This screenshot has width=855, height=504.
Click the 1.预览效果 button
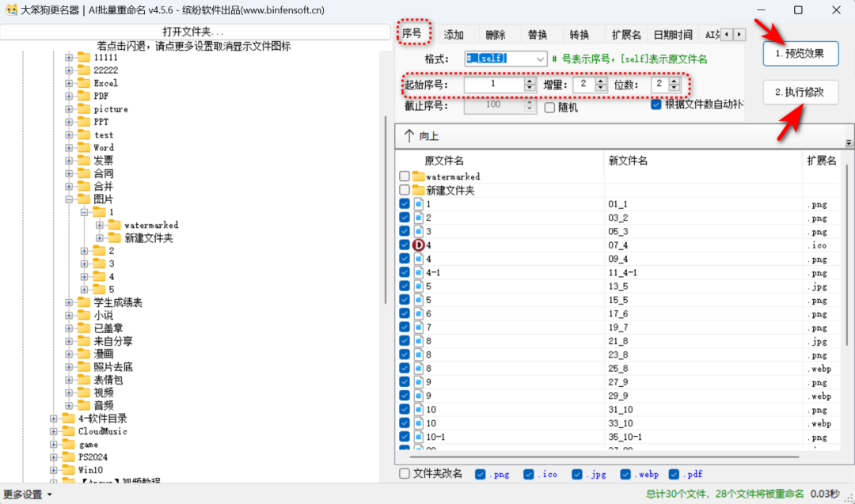(800, 52)
